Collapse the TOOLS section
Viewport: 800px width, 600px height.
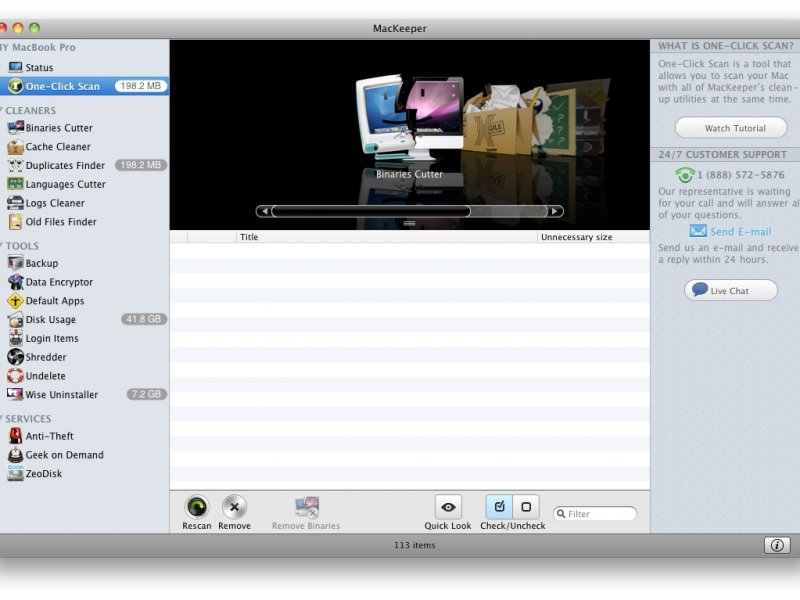tap(2, 246)
